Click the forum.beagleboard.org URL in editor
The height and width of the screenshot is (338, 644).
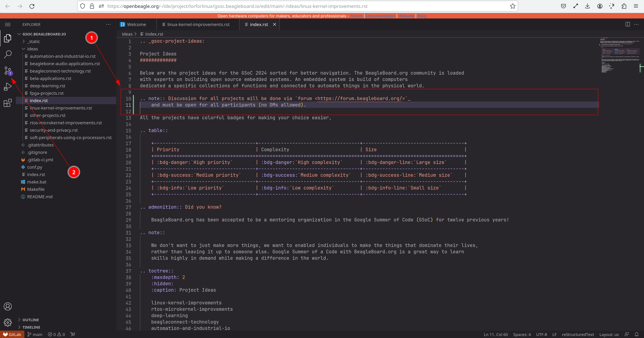[x=360, y=99]
